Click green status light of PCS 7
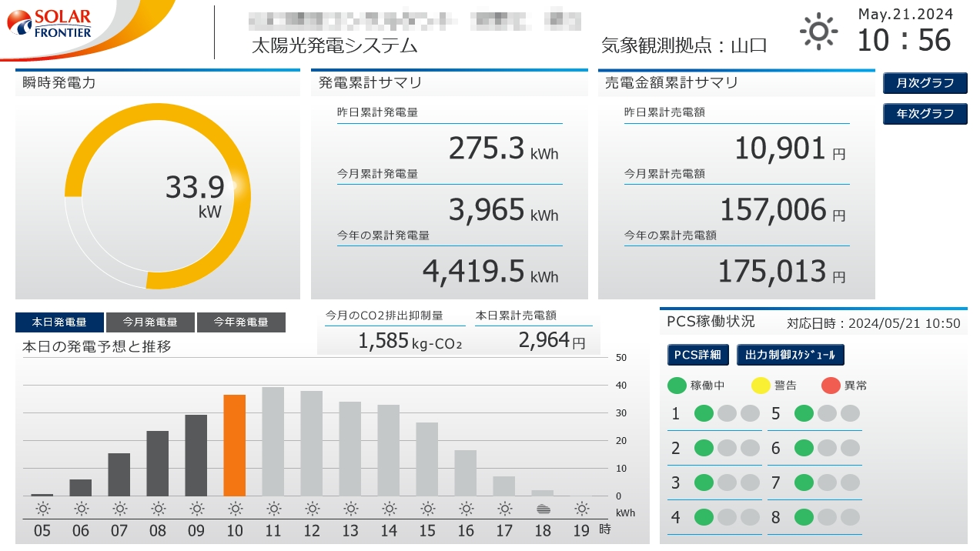The width and height of the screenshot is (980, 551). pyautogui.click(x=804, y=483)
